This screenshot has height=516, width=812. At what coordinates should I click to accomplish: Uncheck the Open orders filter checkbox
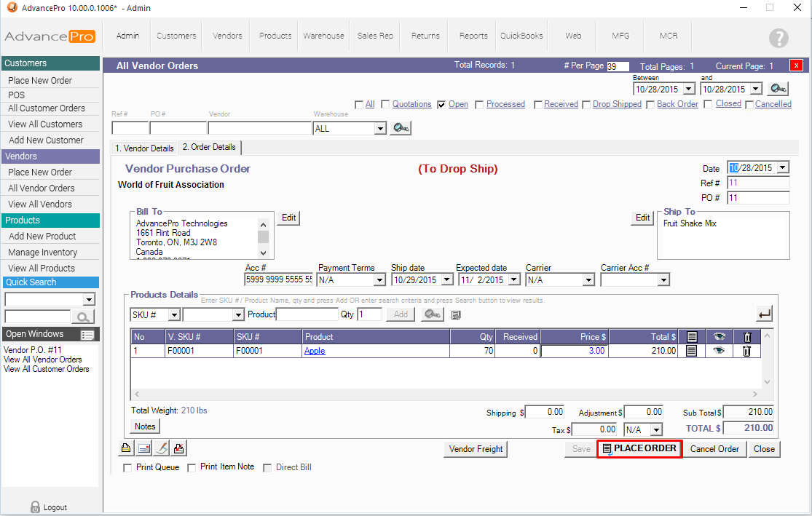441,105
